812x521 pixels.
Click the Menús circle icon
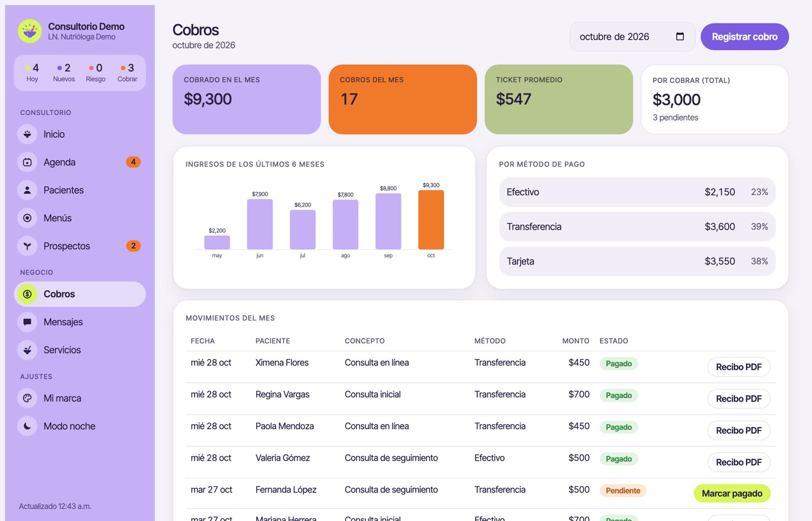click(x=27, y=218)
